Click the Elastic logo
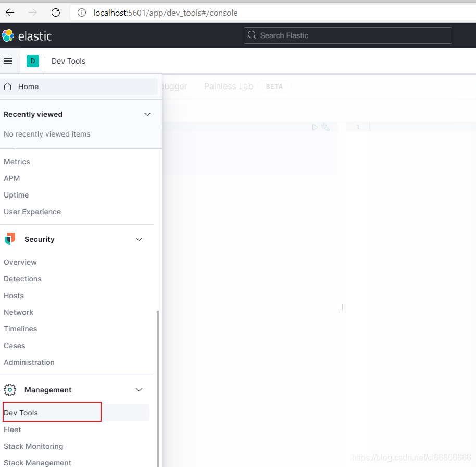The height and width of the screenshot is (467, 476). 27,36
